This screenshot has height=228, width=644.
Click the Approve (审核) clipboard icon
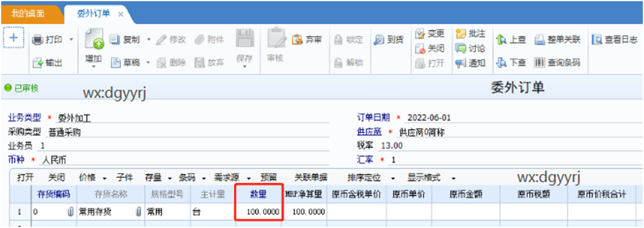276,38
